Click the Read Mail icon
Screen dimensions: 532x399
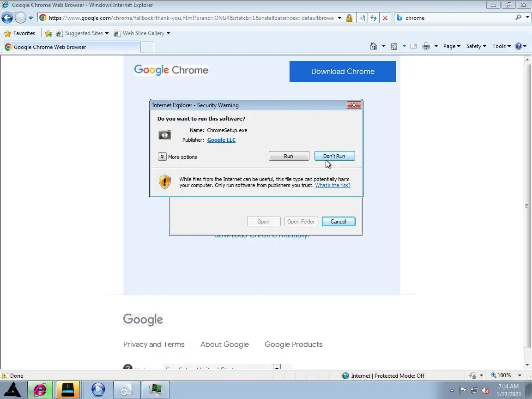click(413, 46)
